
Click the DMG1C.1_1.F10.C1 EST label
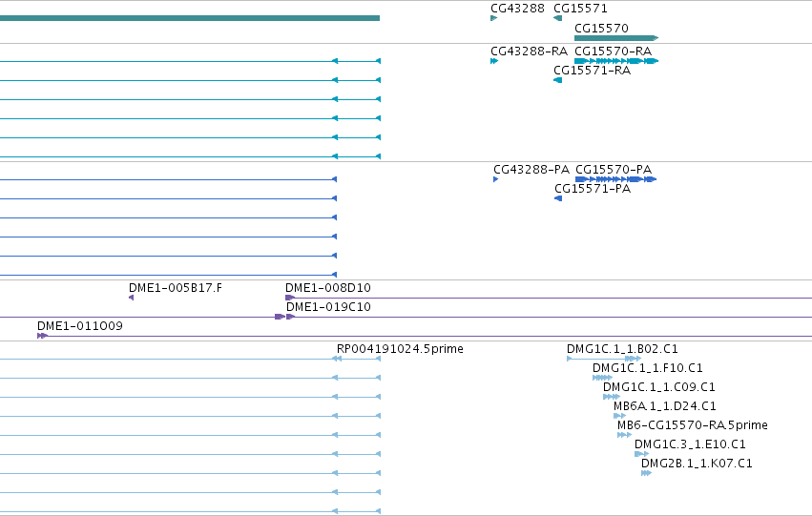click(647, 368)
